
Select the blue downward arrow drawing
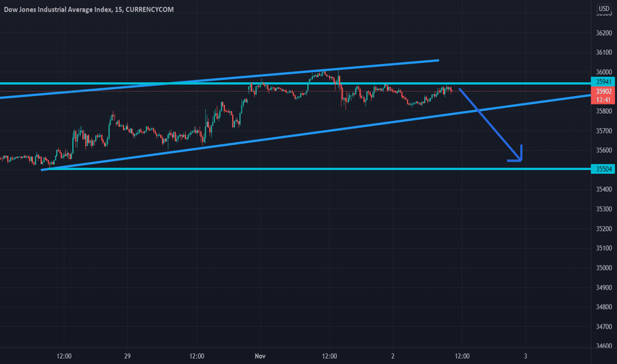(491, 125)
